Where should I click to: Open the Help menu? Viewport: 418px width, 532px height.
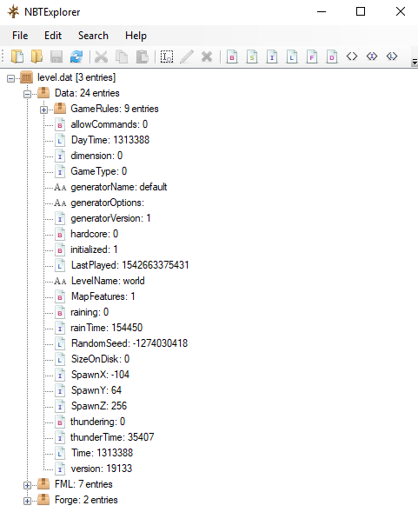coord(136,36)
